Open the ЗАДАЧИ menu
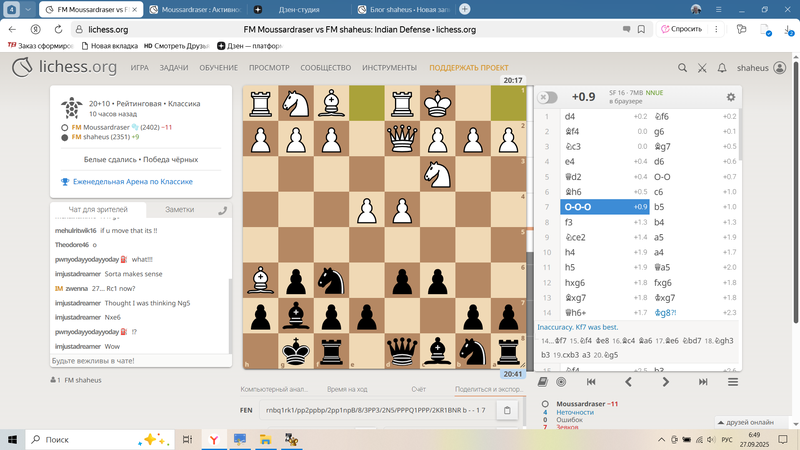 pos(173,67)
